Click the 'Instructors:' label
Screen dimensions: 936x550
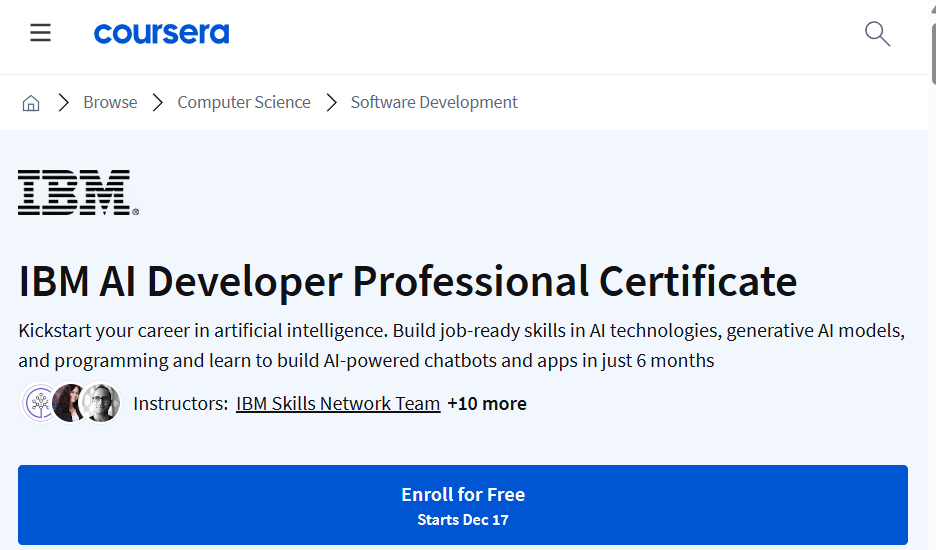181,404
